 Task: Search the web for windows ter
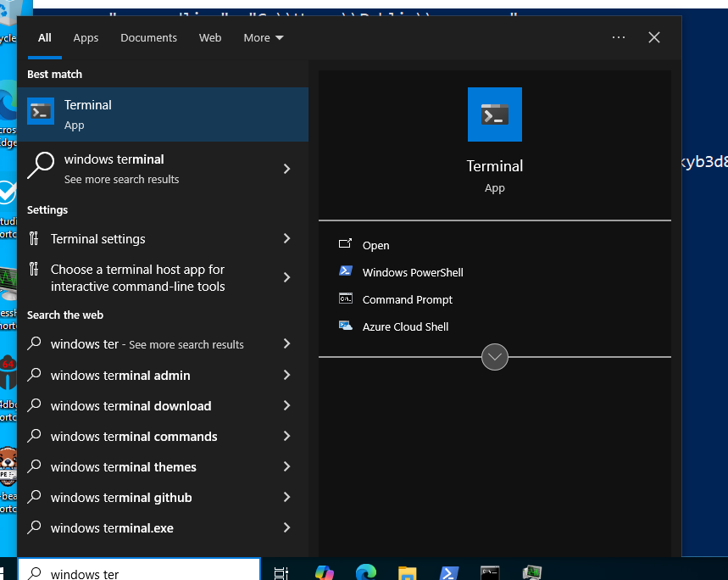coord(163,344)
